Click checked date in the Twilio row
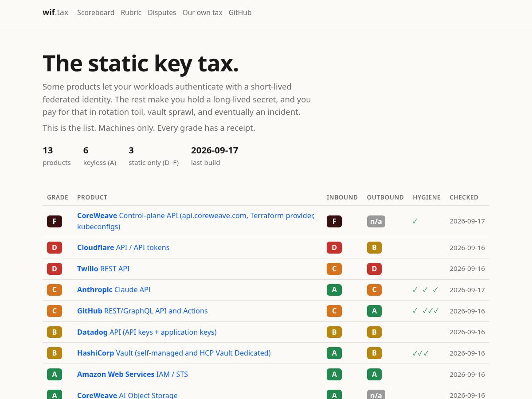 [467, 269]
